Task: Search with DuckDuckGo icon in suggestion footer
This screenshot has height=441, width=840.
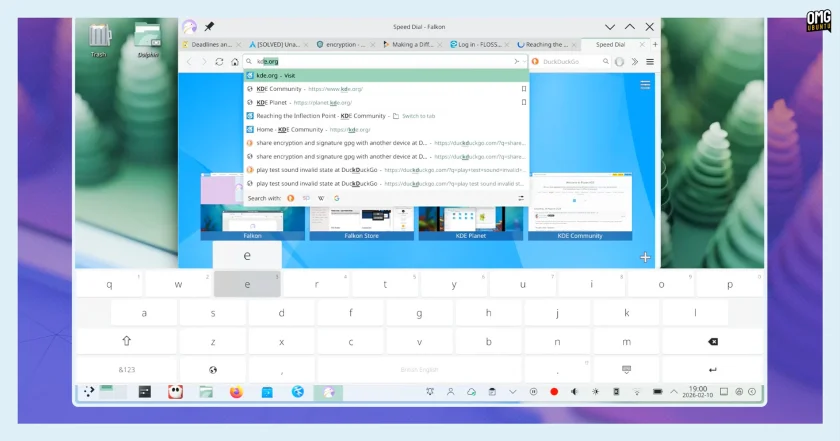Action: tap(290, 198)
